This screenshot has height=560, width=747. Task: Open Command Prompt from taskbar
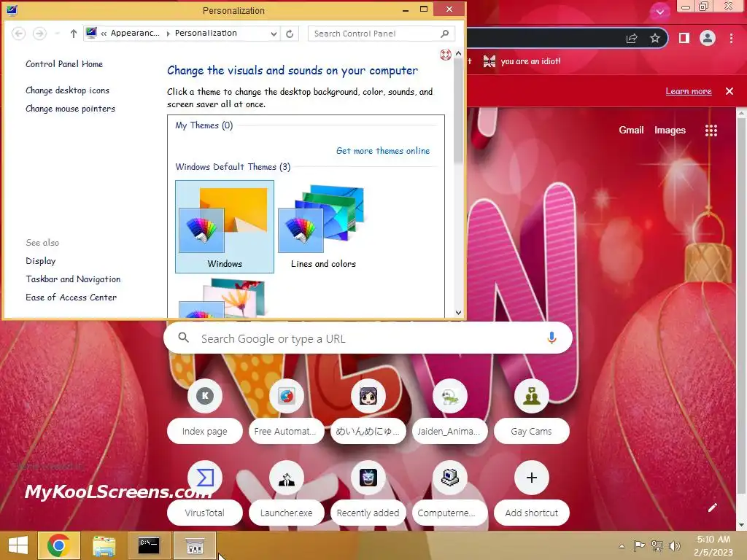[149, 545]
